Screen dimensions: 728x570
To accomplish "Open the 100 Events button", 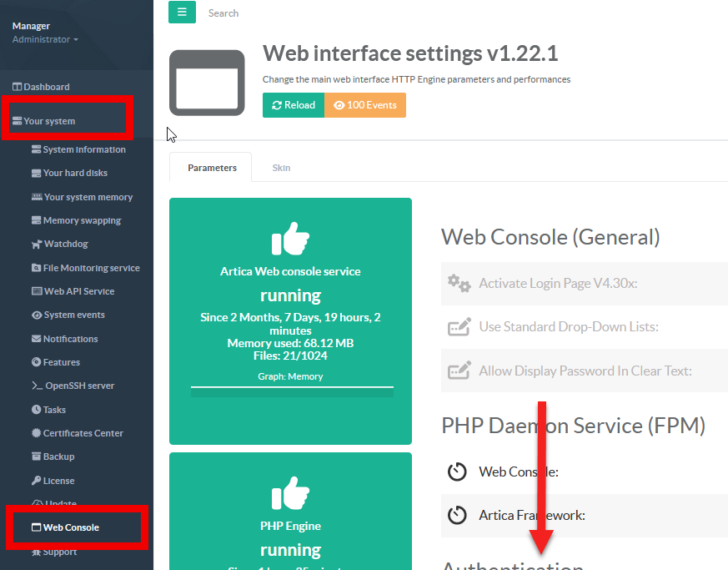I will (x=365, y=105).
